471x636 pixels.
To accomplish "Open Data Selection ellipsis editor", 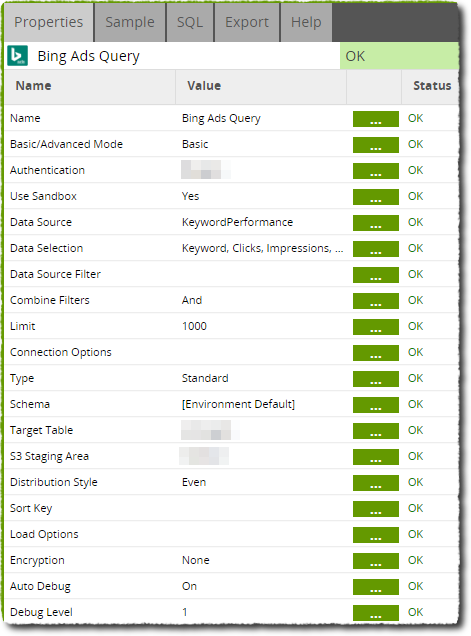I will 375,249.
